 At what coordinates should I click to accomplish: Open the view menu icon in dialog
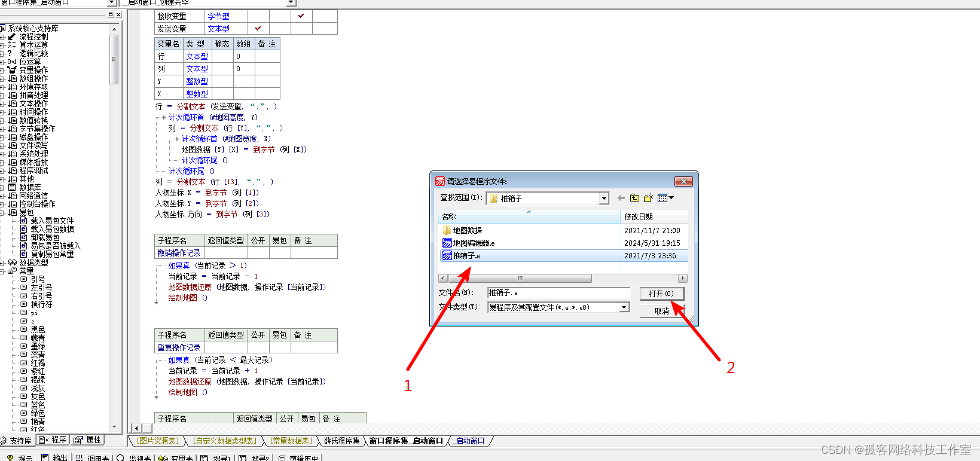click(x=665, y=198)
